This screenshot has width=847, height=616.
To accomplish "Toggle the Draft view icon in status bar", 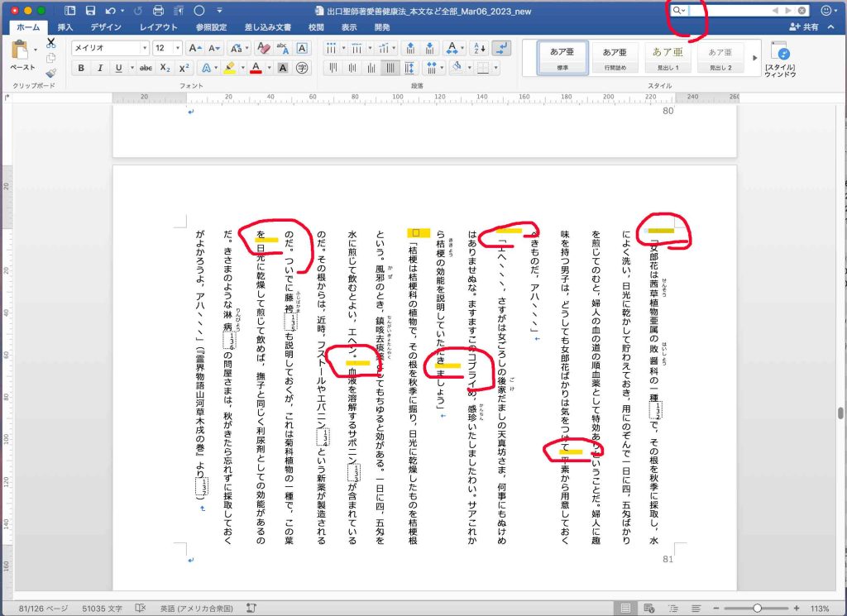I will (696, 608).
